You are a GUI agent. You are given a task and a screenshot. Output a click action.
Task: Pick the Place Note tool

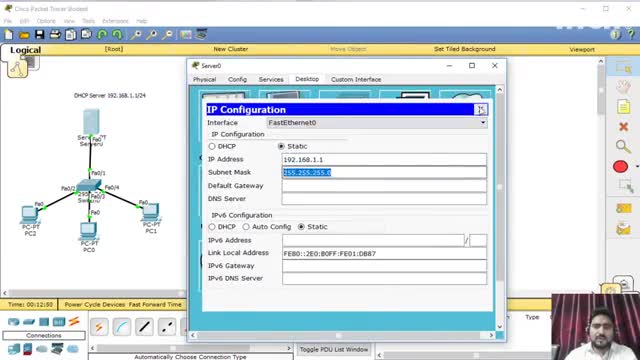(x=623, y=107)
